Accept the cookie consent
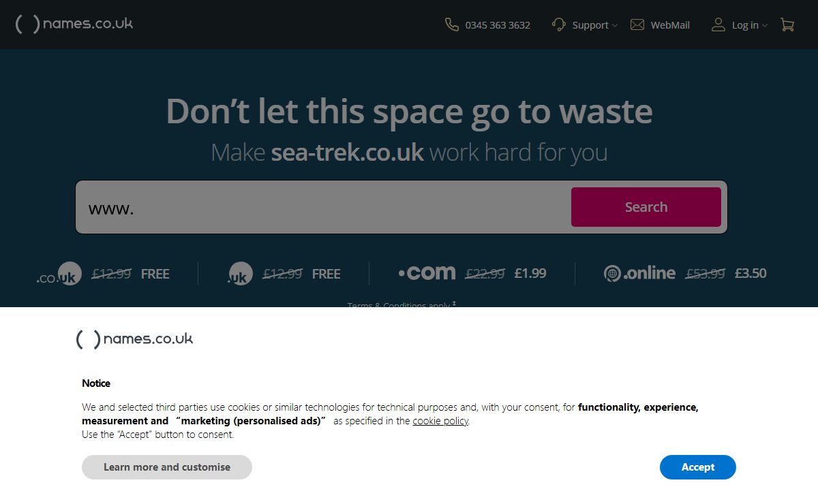818x504 pixels. pos(697,467)
